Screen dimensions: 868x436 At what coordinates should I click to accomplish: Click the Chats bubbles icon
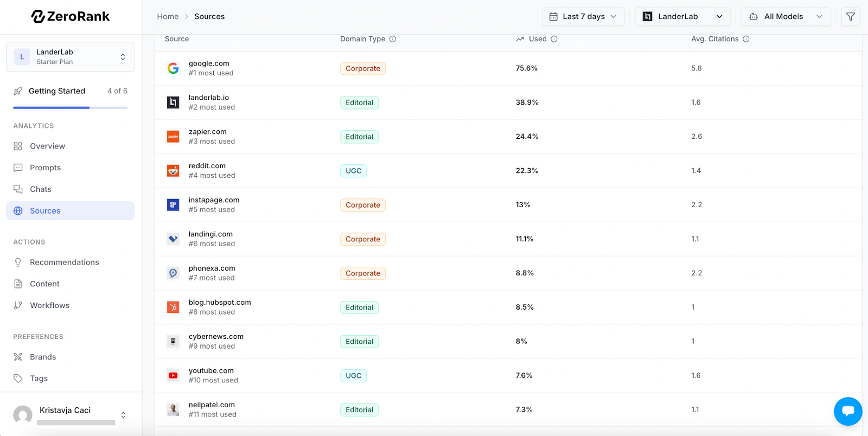18,189
